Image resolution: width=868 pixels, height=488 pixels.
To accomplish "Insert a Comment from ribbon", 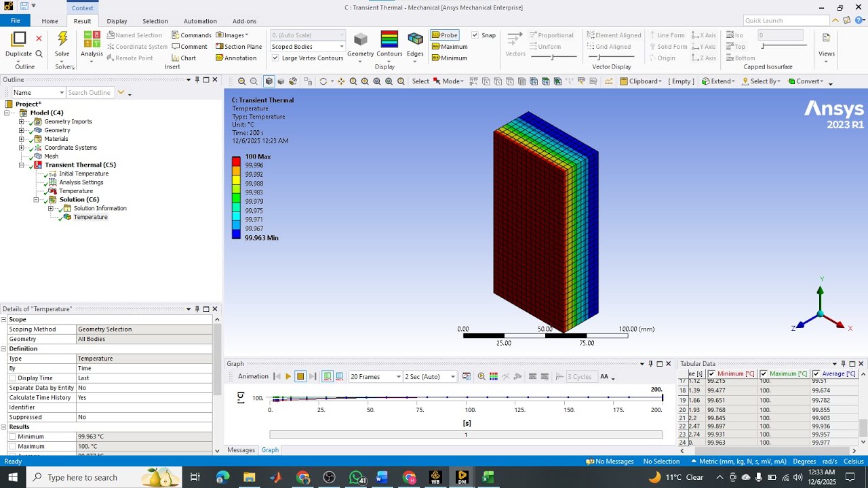I will point(189,47).
